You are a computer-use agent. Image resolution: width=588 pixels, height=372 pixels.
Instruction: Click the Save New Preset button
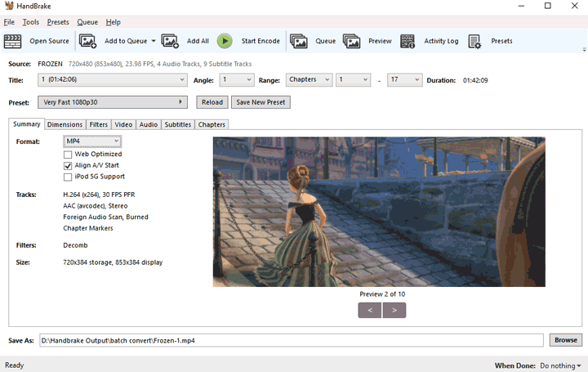pyautogui.click(x=261, y=102)
